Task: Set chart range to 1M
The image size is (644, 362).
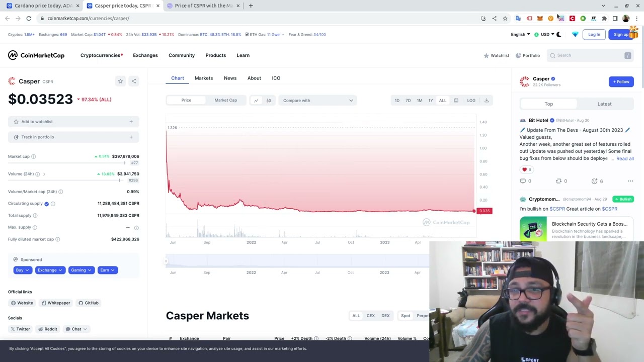Action: click(420, 101)
